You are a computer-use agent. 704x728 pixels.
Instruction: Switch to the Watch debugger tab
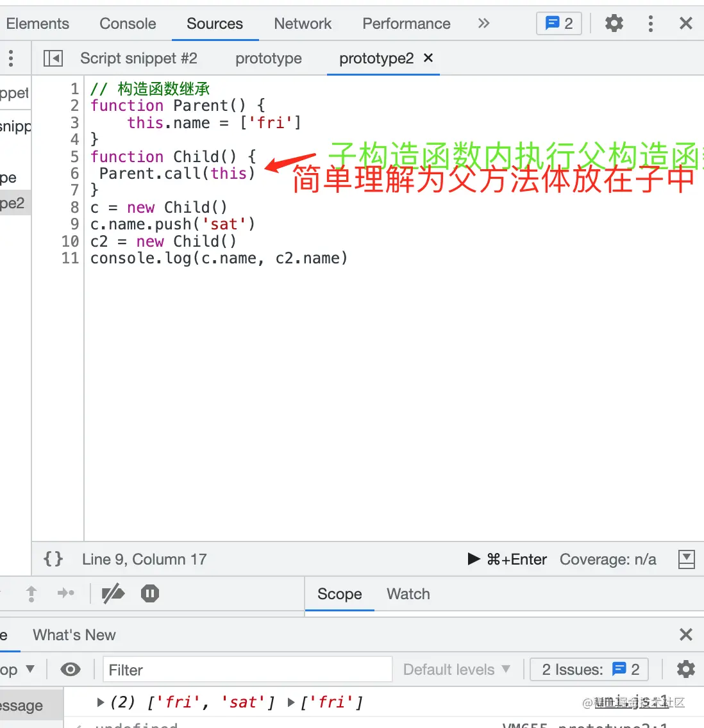[408, 594]
